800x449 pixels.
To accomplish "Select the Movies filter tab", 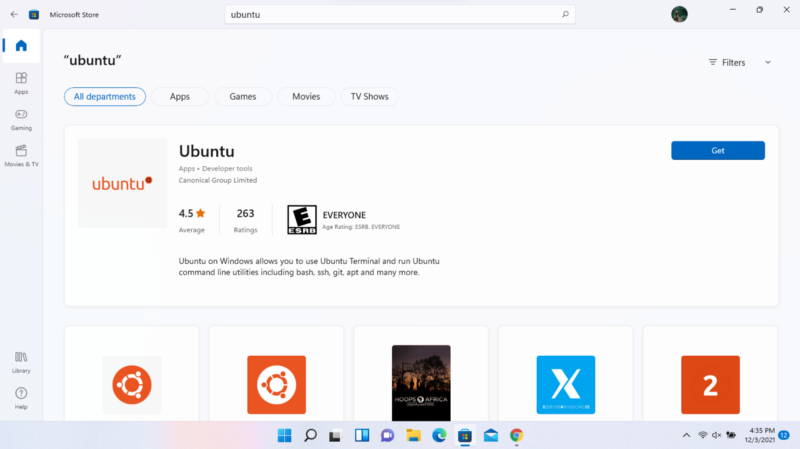I will [x=306, y=96].
